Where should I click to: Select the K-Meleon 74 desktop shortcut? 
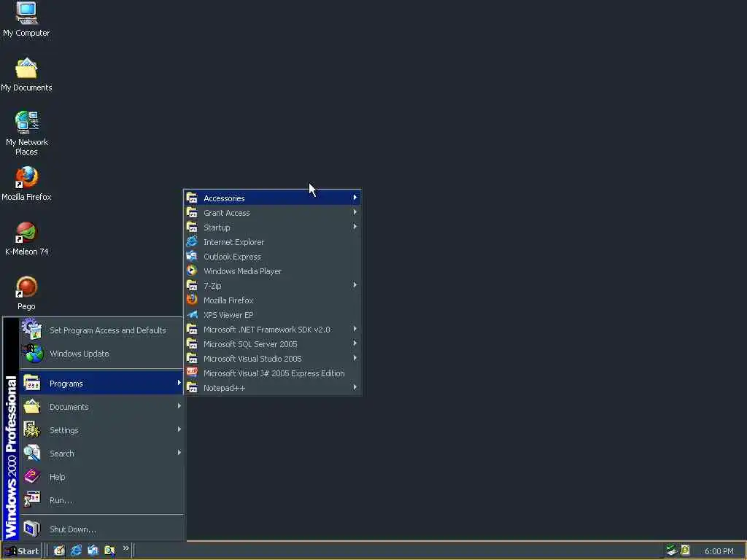(x=26, y=238)
